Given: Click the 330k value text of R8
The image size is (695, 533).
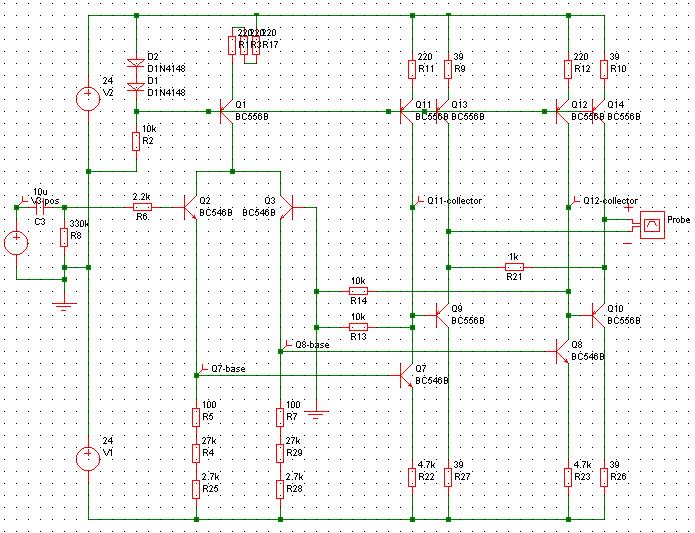Looking at the screenshot, I should (x=80, y=224).
